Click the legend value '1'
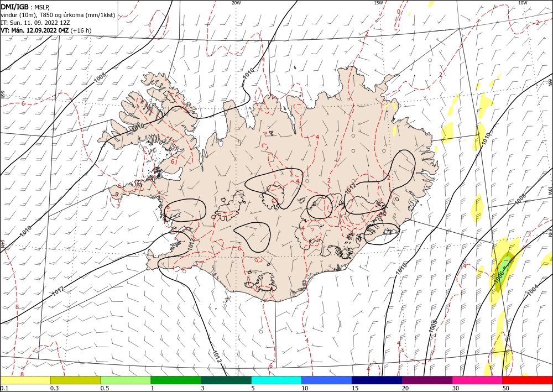The width and height of the screenshot is (553, 392). 153,388
